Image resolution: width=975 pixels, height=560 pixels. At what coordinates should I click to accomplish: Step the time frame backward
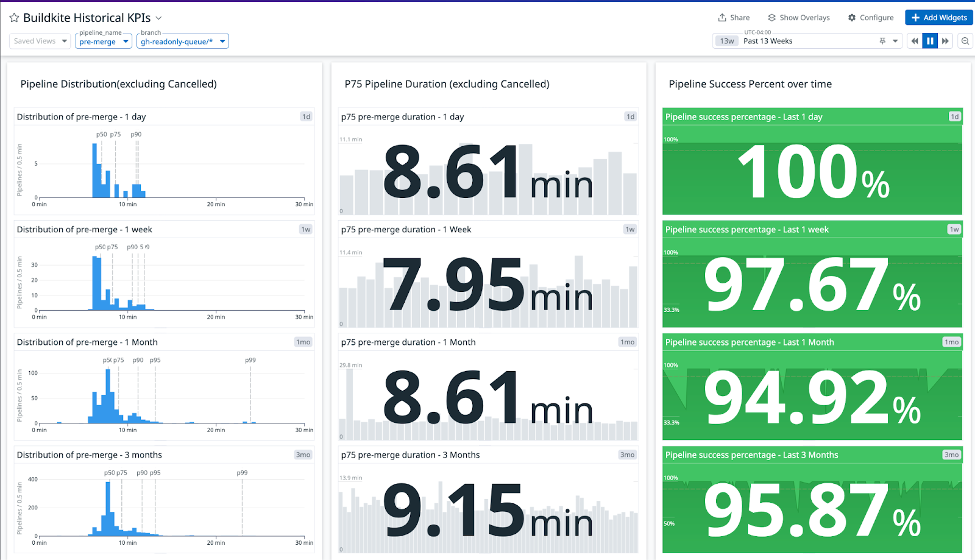point(914,41)
